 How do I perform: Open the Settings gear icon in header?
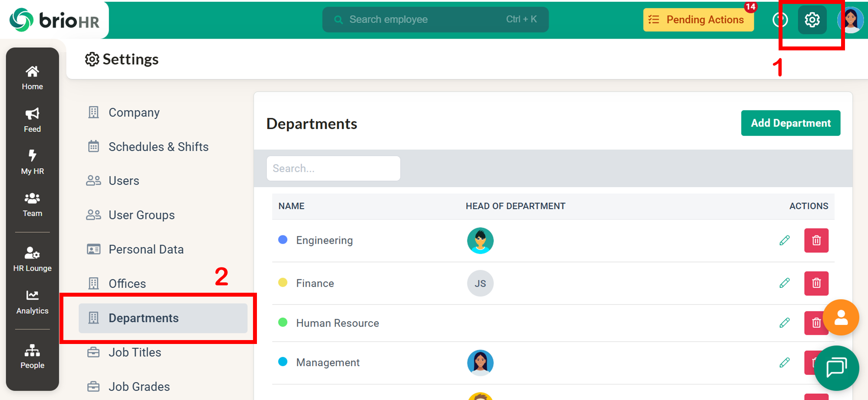click(x=812, y=20)
